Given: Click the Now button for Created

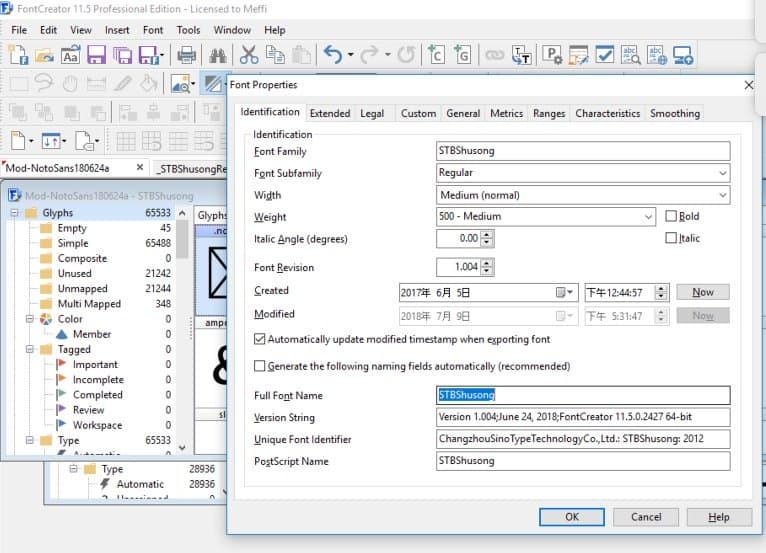Looking at the screenshot, I should pyautogui.click(x=702, y=292).
